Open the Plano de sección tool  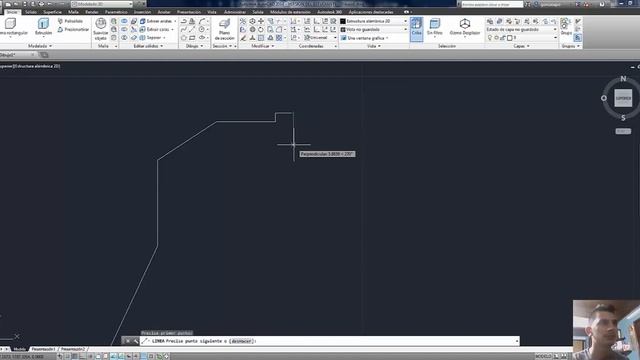point(224,29)
